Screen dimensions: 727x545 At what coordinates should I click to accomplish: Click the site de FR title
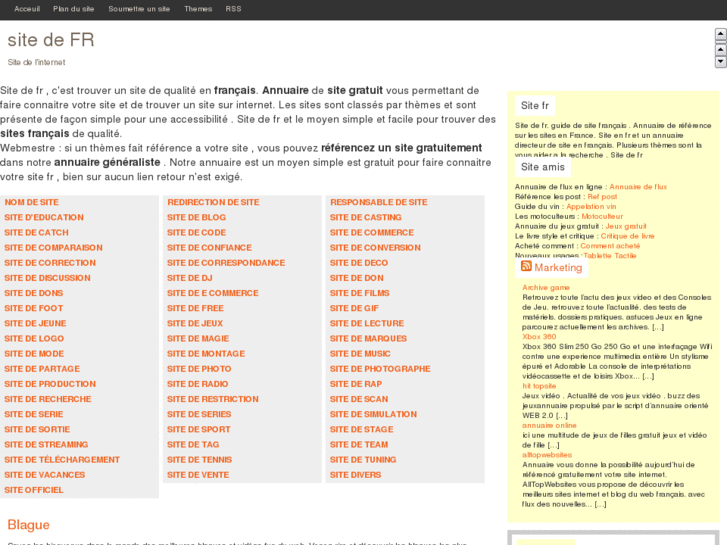[x=51, y=40]
